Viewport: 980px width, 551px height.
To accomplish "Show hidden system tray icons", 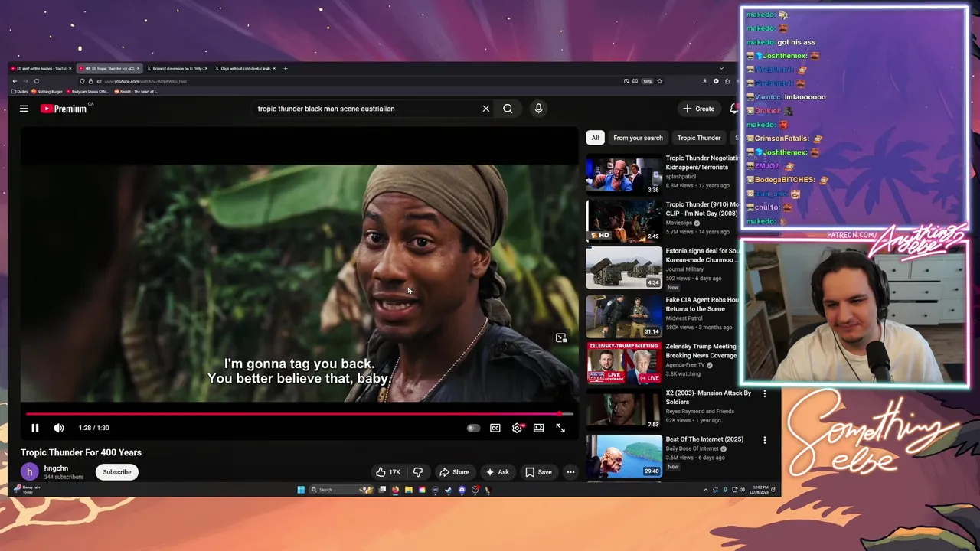I will [x=705, y=490].
